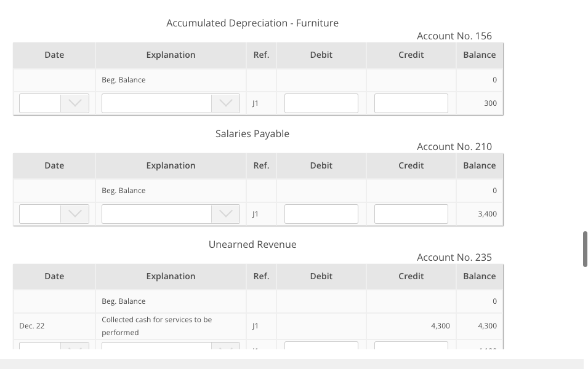The height and width of the screenshot is (369, 588).
Task: Click Ref. header in Accumulated Depreciation ledger
Action: tap(262, 55)
